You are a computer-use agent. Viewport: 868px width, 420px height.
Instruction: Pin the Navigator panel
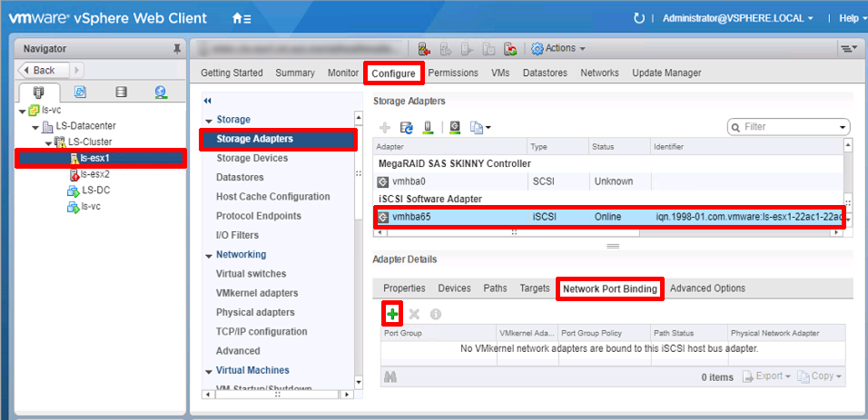tap(177, 49)
